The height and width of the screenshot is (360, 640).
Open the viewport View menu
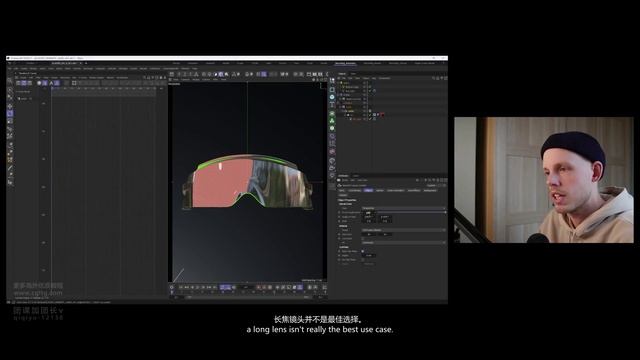176,79
